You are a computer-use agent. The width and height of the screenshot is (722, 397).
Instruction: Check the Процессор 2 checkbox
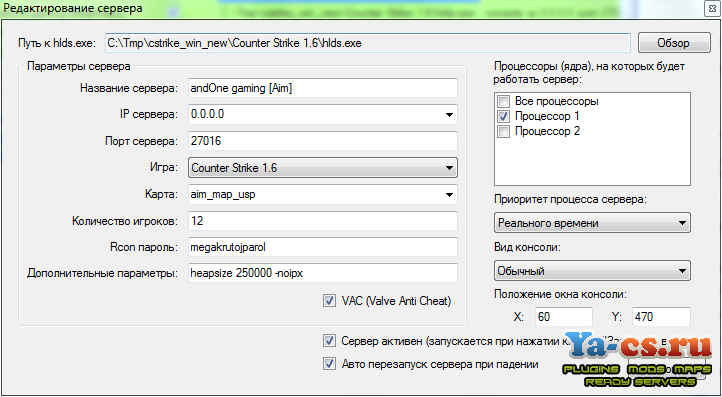pos(504,131)
